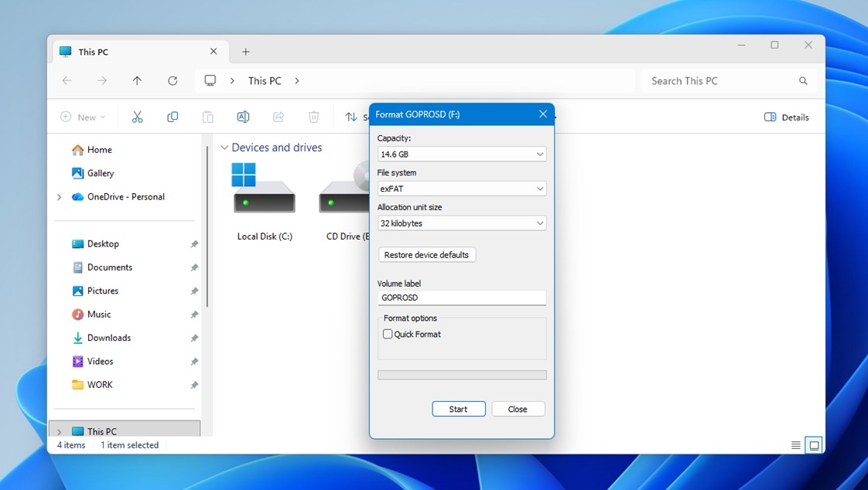Click the Rename icon in toolbar

[x=243, y=117]
